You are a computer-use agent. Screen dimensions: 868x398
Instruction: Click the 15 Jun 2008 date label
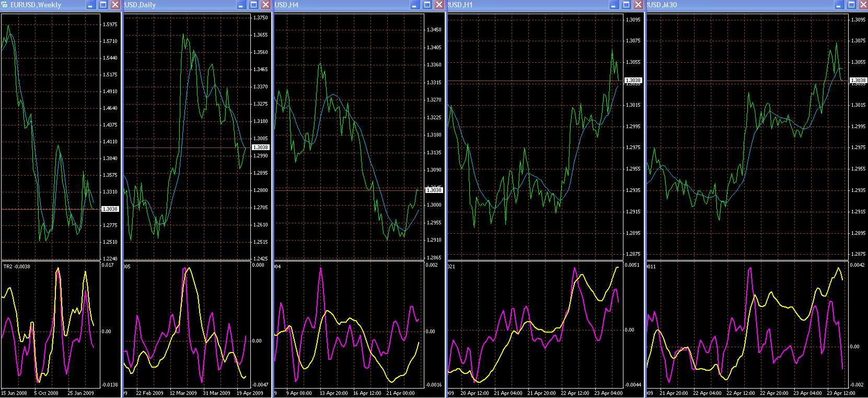(x=14, y=393)
